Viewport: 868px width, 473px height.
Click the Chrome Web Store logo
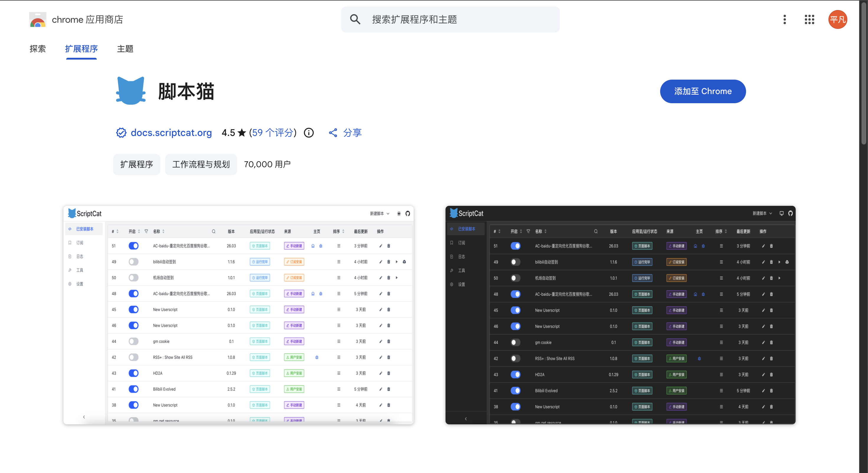38,19
